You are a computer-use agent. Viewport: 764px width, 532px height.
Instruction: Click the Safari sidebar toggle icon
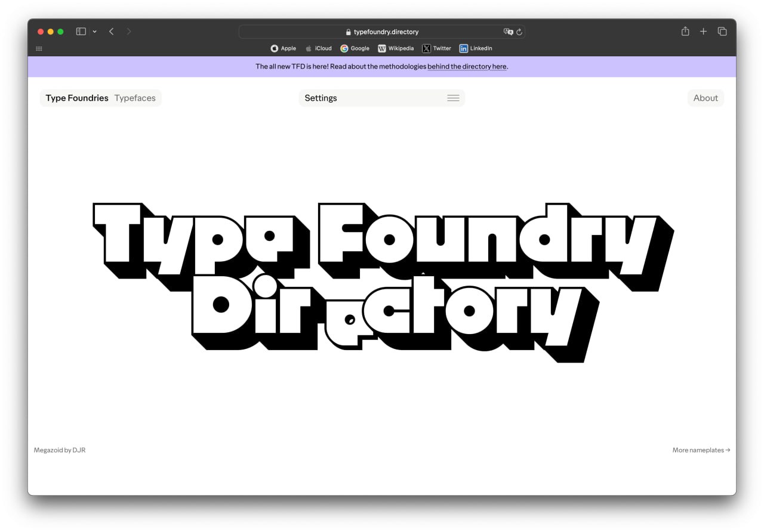[81, 32]
